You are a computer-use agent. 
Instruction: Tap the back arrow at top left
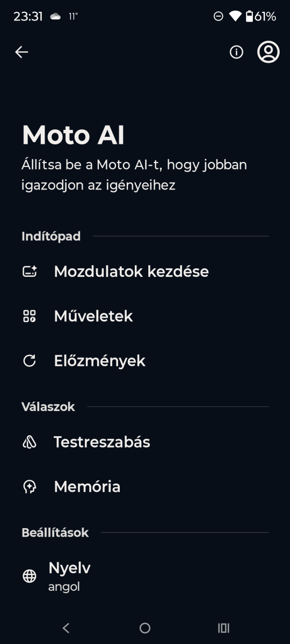(x=21, y=52)
